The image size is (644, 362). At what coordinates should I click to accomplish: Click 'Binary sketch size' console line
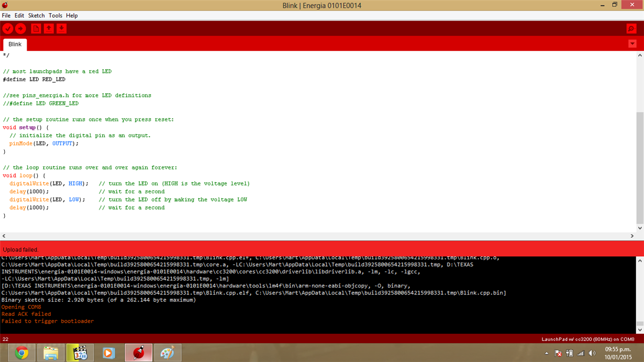(98, 300)
